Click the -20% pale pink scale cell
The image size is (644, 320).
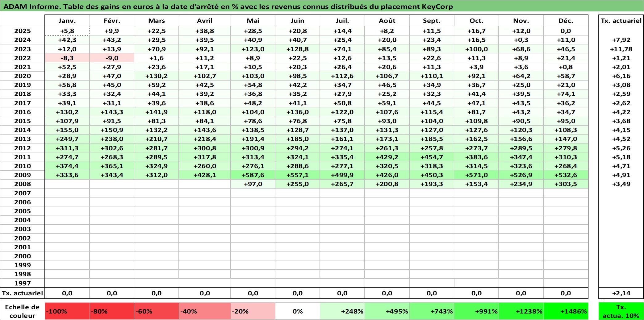(x=253, y=311)
